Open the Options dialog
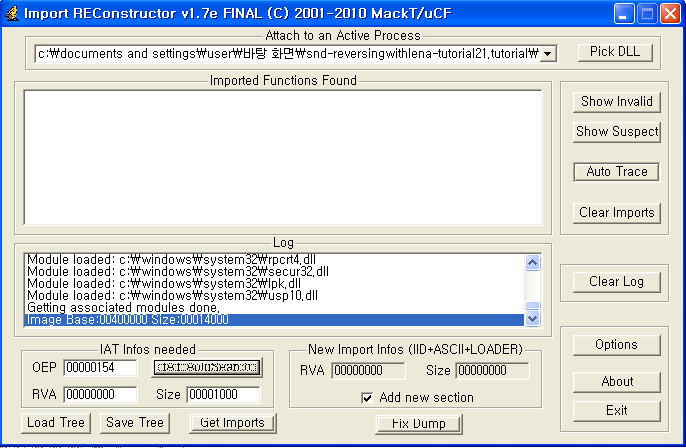Image resolution: width=686 pixels, height=448 pixels. [616, 345]
